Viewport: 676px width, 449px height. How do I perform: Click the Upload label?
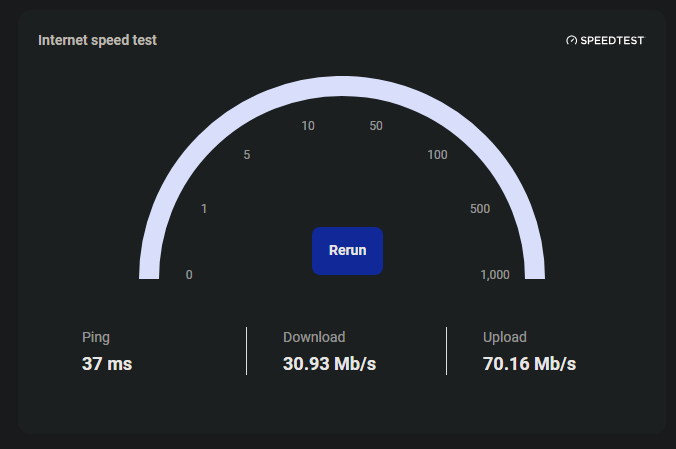[x=504, y=337]
